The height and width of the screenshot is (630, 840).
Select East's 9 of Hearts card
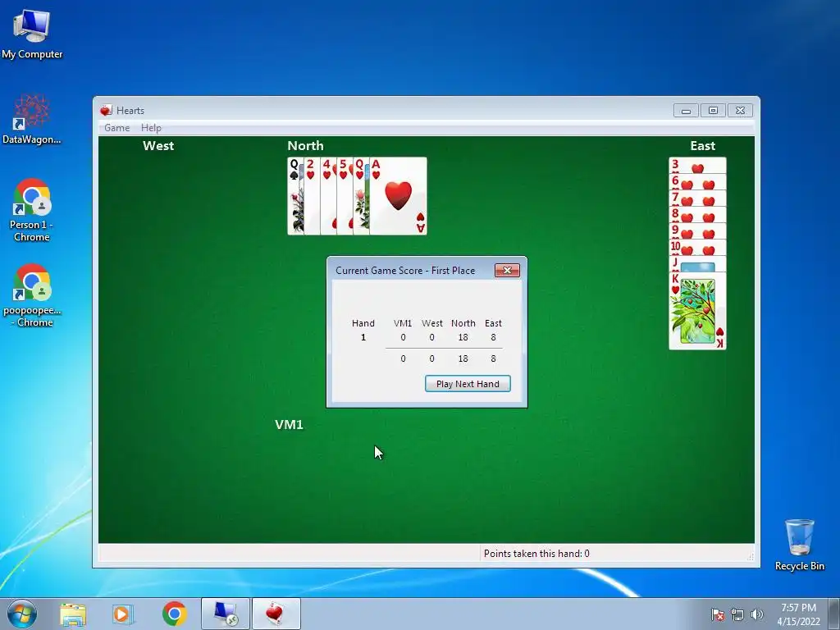697,231
